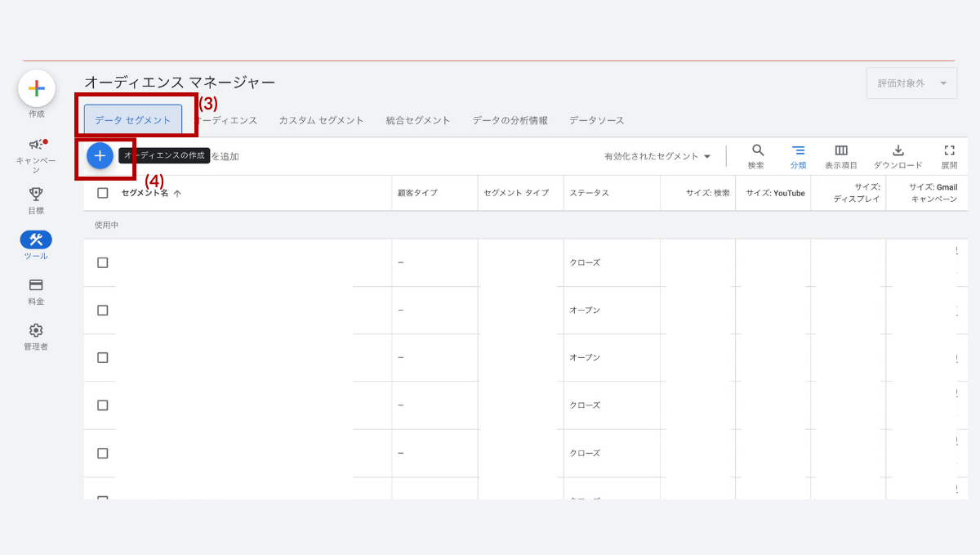The height and width of the screenshot is (555, 980).
Task: Switch to データの分析情報 tab
Action: point(510,120)
